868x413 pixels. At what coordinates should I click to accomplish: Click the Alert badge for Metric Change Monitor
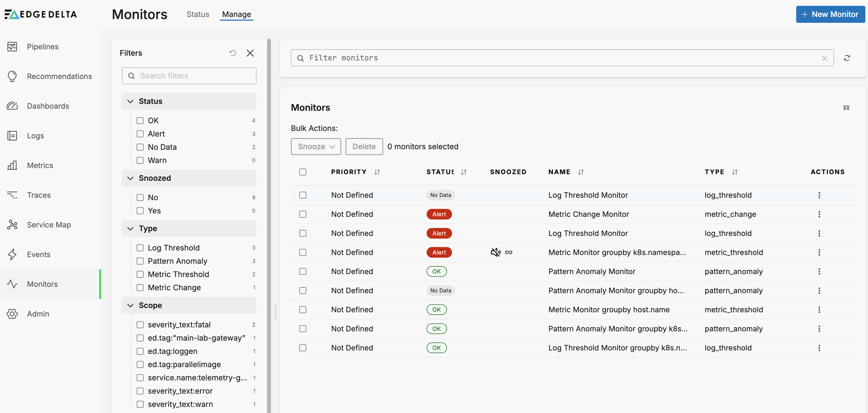[439, 214]
